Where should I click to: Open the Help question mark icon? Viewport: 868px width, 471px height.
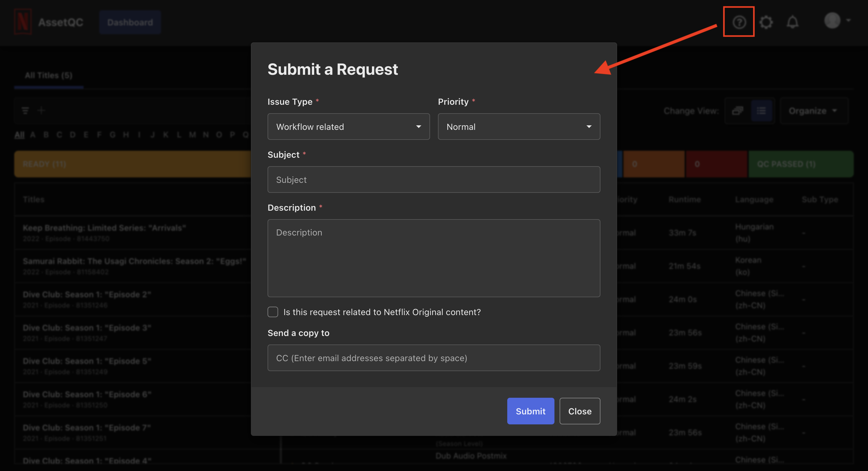coord(738,21)
